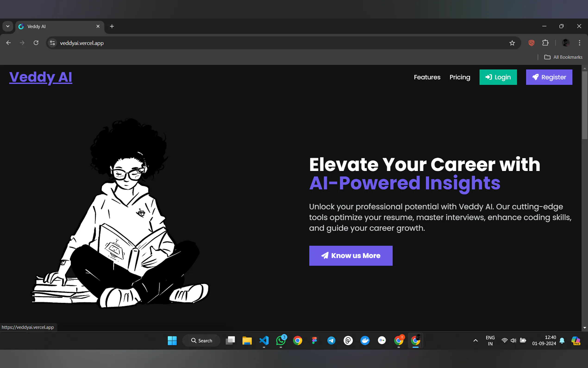Click the purple Register button
Image resolution: width=588 pixels, height=368 pixels.
click(549, 77)
